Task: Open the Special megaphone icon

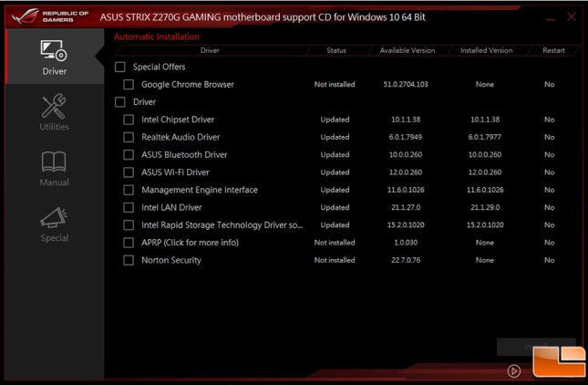Action: [54, 217]
